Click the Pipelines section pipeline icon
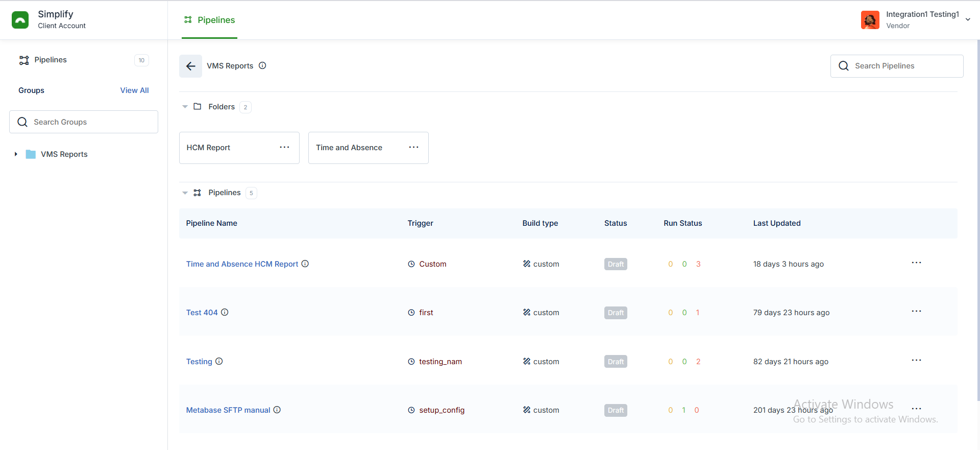 198,193
